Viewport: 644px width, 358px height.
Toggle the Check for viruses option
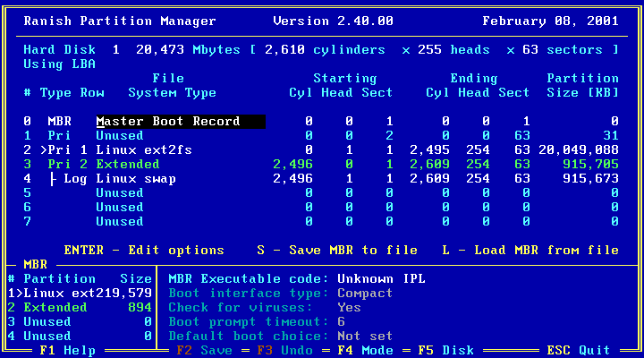coord(347,307)
